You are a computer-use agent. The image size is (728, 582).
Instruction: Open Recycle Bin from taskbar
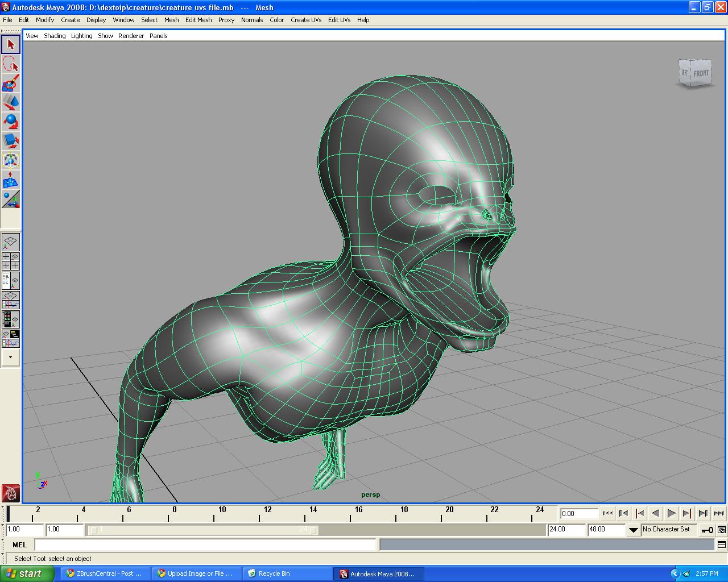pyautogui.click(x=287, y=573)
